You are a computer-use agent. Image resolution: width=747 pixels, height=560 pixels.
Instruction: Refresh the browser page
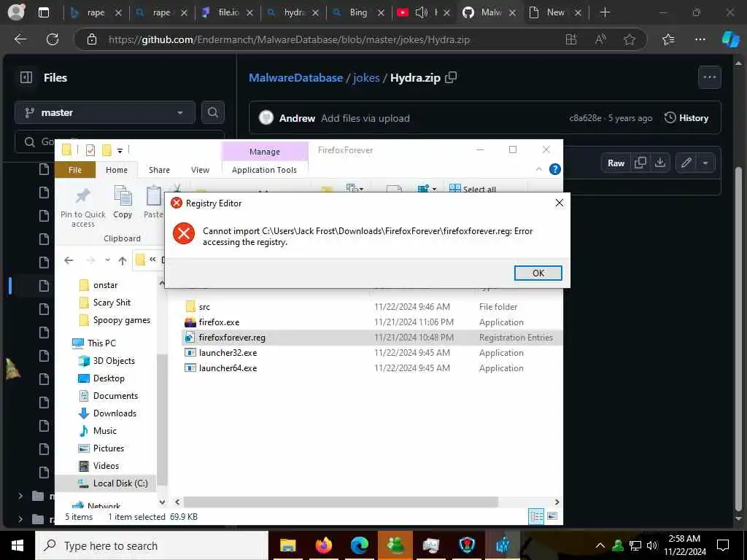coord(53,39)
